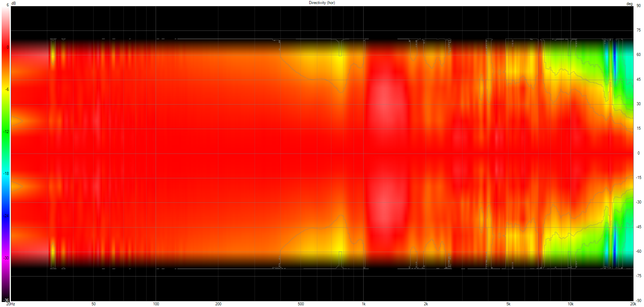Click the 500 label on frequency axis
This screenshot has height=307, width=644.
tap(301, 304)
